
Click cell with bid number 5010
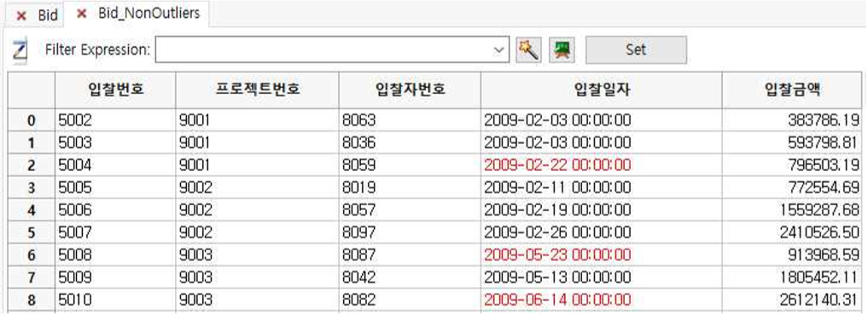tap(115, 300)
